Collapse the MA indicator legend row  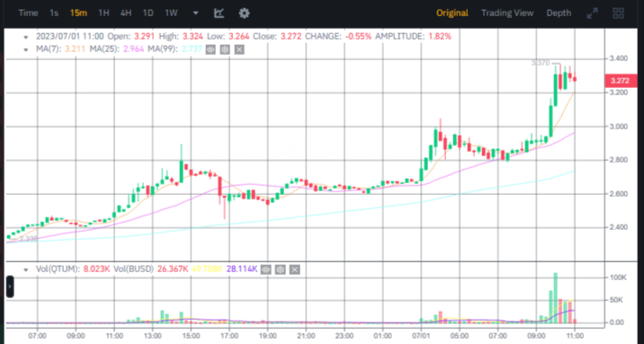[x=26, y=49]
